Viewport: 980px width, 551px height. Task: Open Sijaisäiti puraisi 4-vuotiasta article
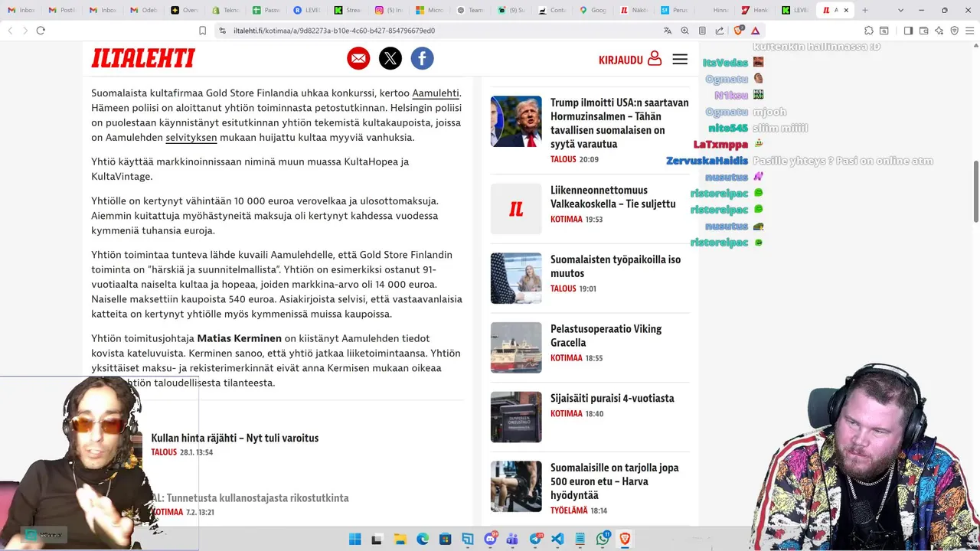click(612, 398)
